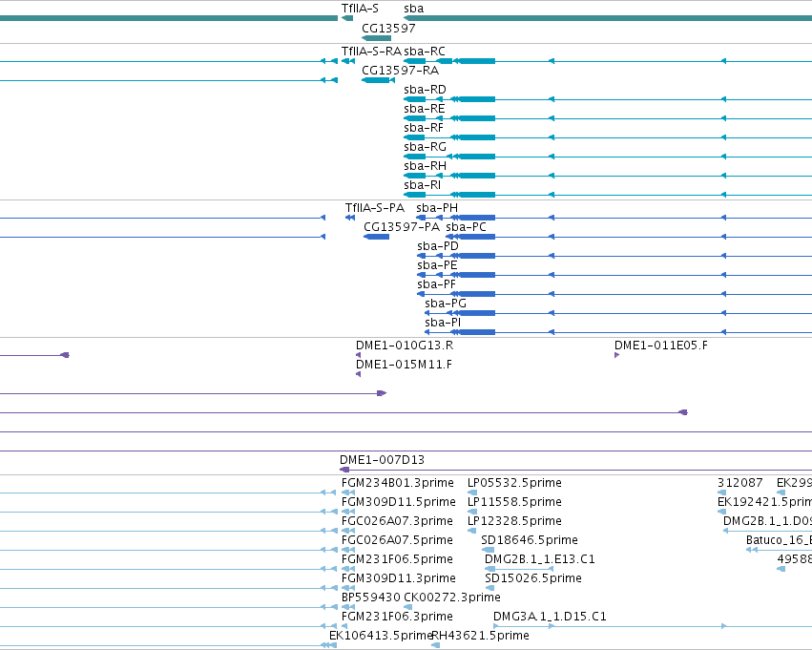812x650 pixels.
Task: Click the sba-RF transcript label
Action: coord(424,128)
